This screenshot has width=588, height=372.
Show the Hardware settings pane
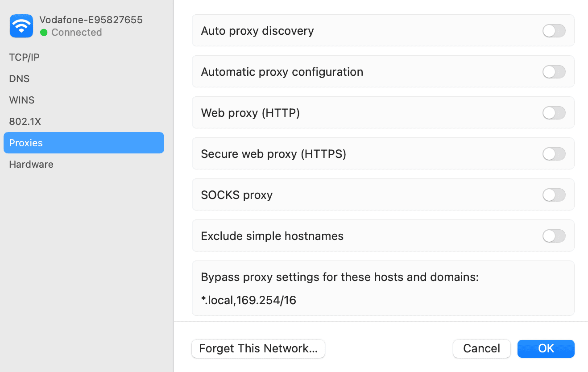click(x=31, y=164)
